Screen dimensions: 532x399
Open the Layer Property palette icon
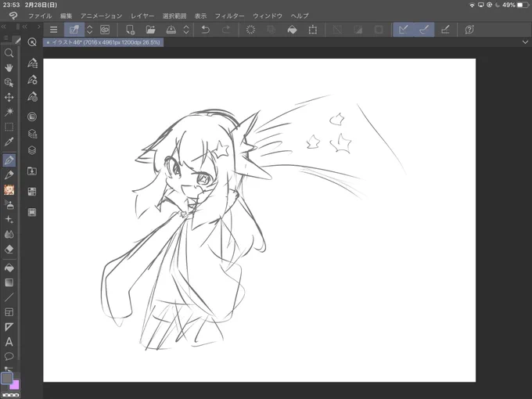tap(32, 134)
